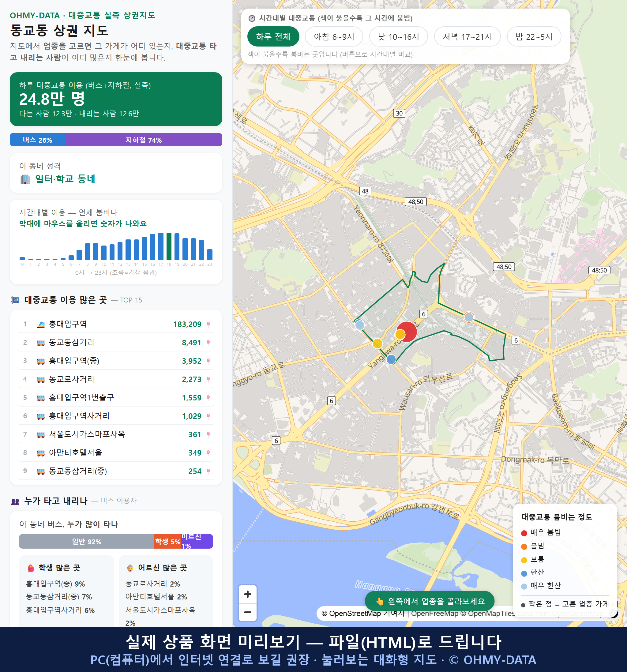Viewport: 627px width, 672px height.
Task: Click the bus icon beside 홍대입구역1번출구
Action: click(x=40, y=398)
